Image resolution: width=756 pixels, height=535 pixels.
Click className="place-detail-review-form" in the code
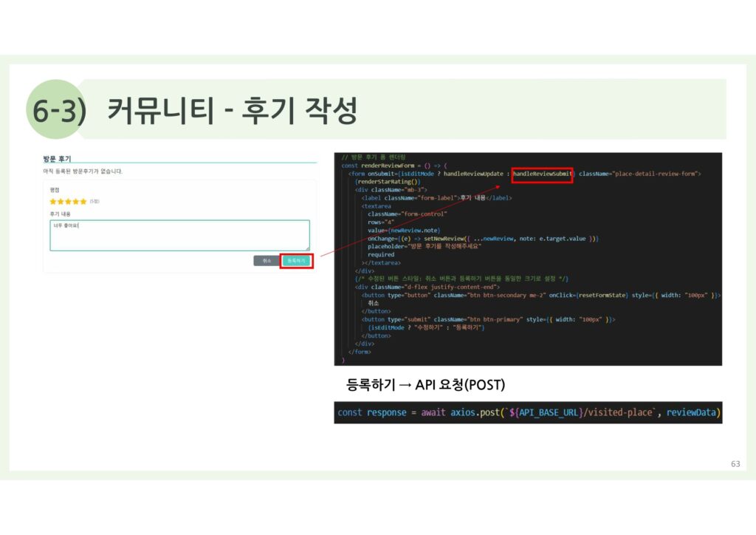639,174
